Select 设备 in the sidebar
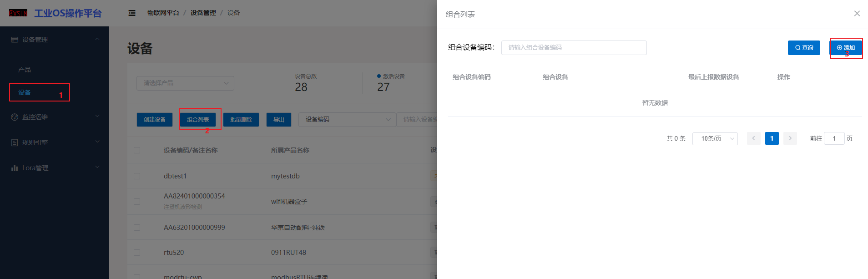 point(25,92)
